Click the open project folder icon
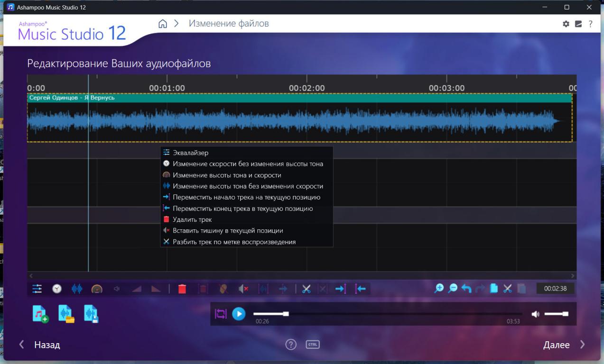This screenshot has width=604, height=364. pyautogui.click(x=66, y=314)
